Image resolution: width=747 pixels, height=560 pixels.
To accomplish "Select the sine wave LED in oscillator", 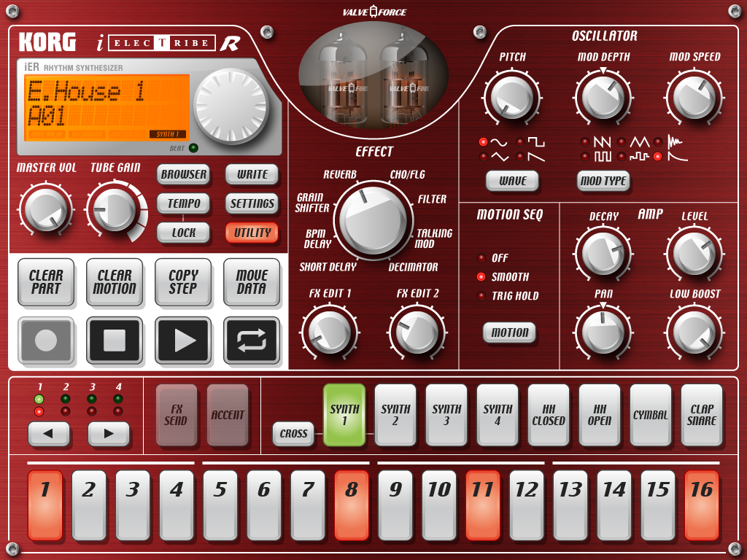I will [483, 142].
